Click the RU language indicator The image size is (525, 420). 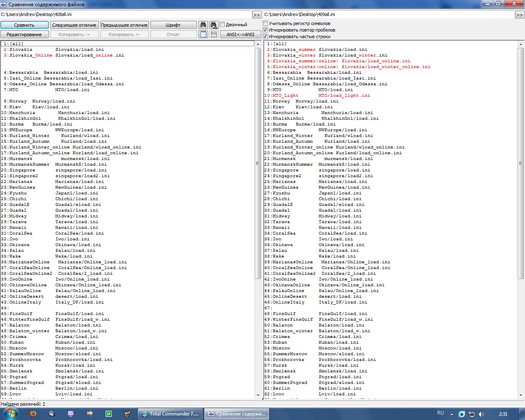(441, 413)
